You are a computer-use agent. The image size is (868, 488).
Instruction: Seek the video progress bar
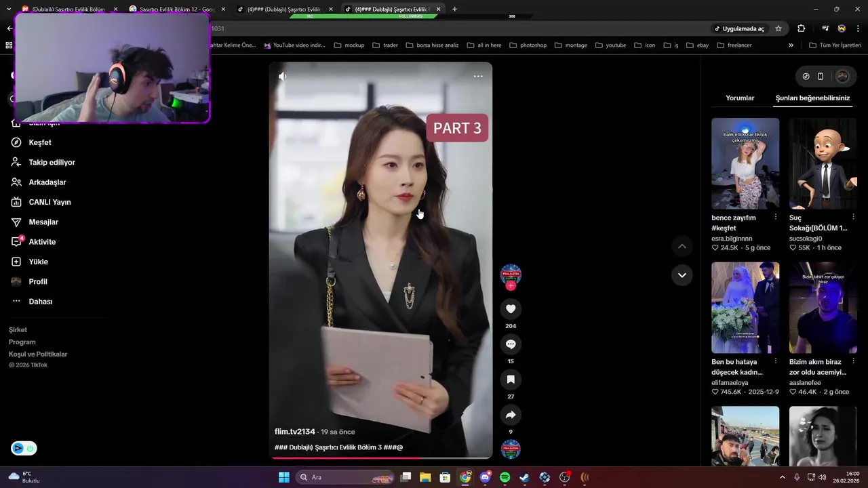point(380,457)
